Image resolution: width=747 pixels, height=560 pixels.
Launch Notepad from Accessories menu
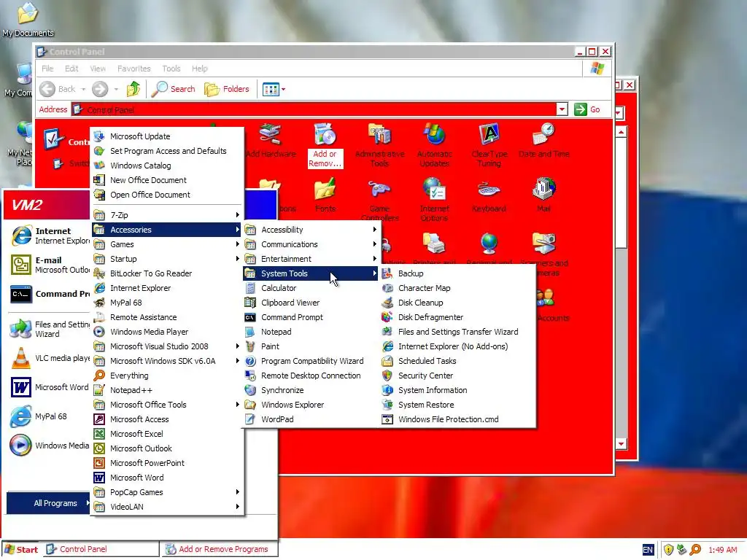(311, 332)
